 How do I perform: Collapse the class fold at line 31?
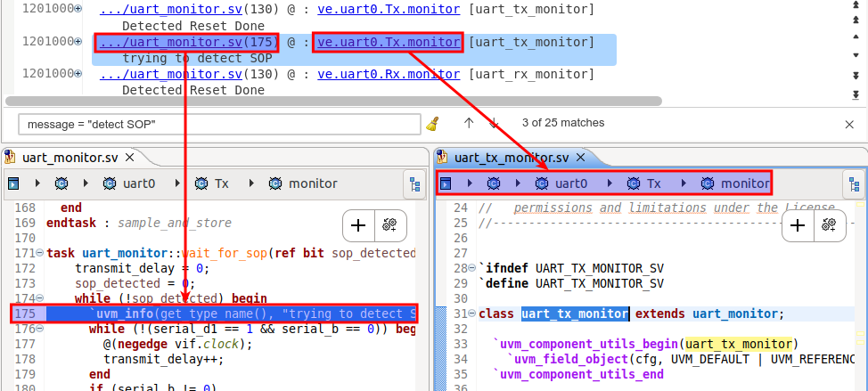471,314
